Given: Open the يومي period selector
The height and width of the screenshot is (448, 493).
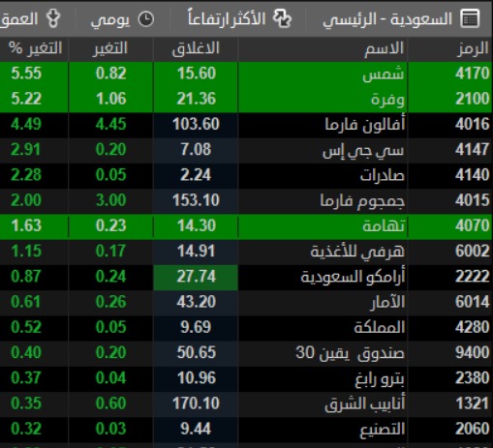Looking at the screenshot, I should point(110,20).
